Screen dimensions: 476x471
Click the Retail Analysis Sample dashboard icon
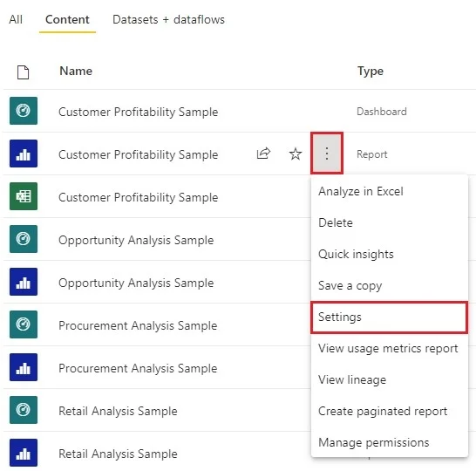coord(24,410)
